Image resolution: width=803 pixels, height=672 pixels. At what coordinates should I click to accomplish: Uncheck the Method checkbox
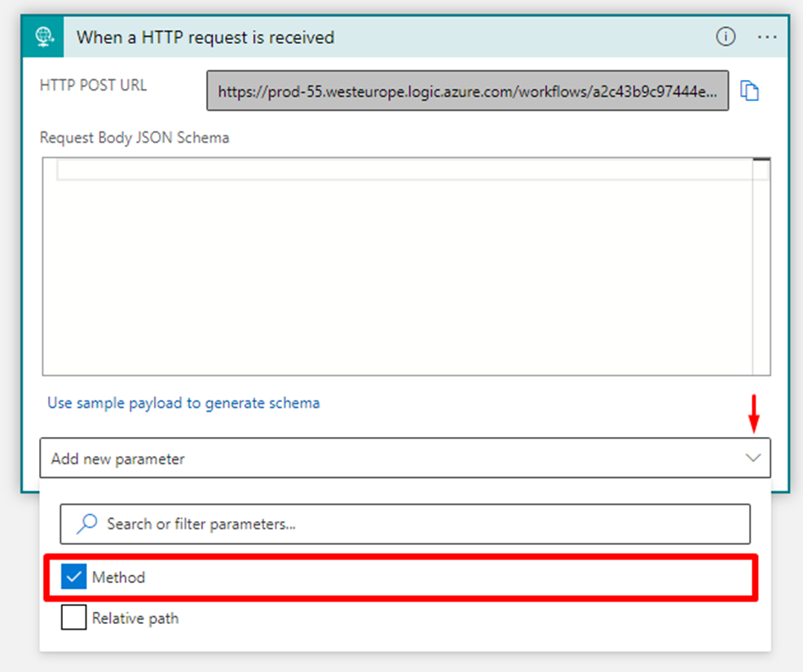[73, 577]
